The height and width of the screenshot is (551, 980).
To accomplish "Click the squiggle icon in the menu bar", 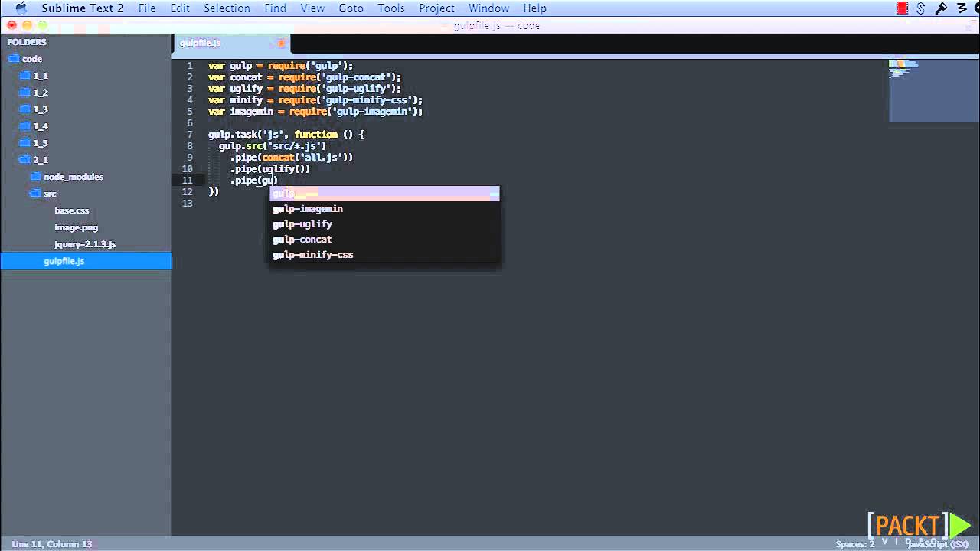I will pyautogui.click(x=962, y=8).
